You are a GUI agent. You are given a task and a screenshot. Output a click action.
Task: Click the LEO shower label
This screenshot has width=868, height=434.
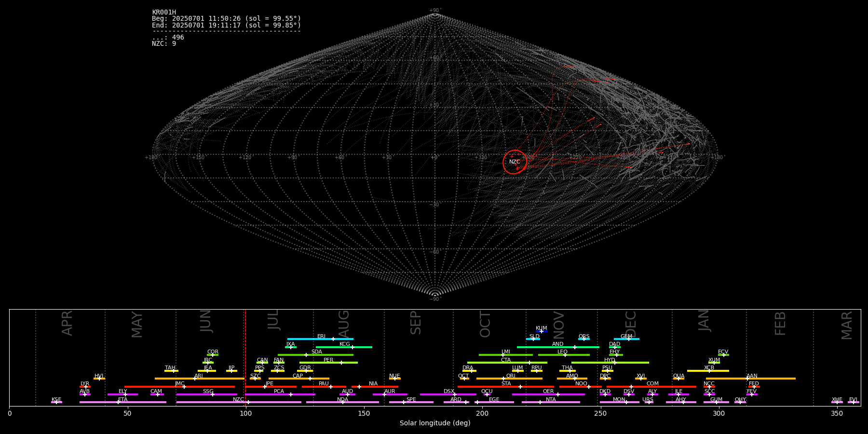[563, 352]
